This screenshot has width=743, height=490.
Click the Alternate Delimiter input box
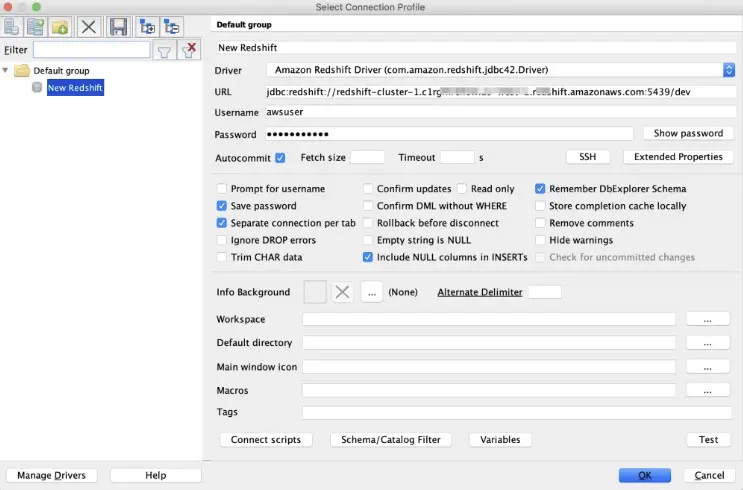point(545,292)
